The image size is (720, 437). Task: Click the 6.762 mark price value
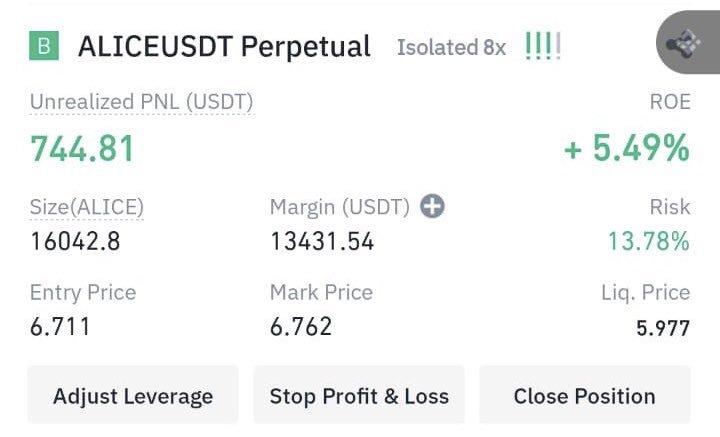tap(301, 327)
